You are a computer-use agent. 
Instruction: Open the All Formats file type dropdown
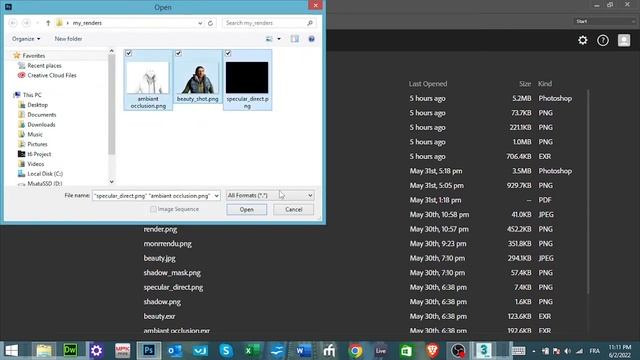270,196
